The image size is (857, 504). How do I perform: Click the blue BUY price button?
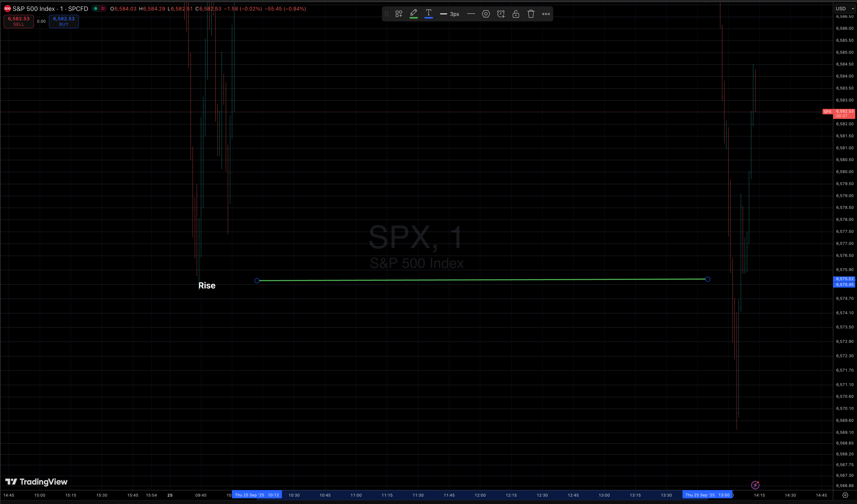coord(64,21)
